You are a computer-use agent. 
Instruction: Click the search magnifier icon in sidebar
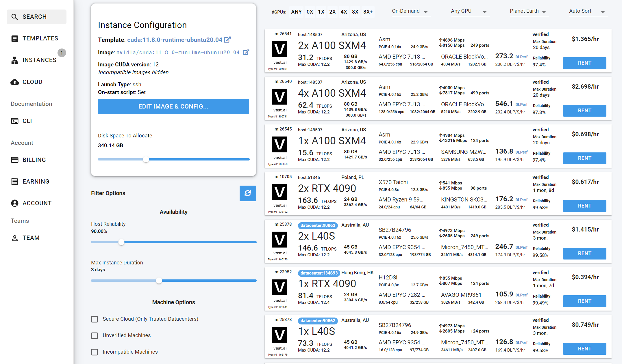14,17
